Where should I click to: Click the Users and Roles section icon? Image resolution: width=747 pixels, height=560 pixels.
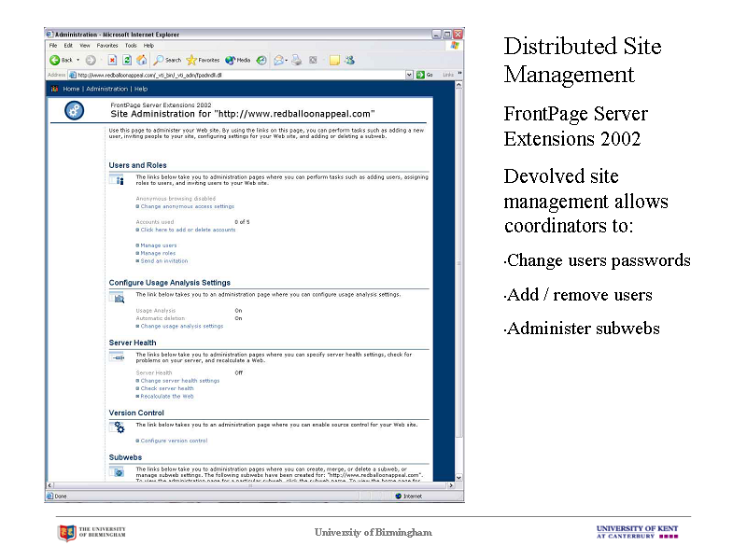click(x=118, y=179)
